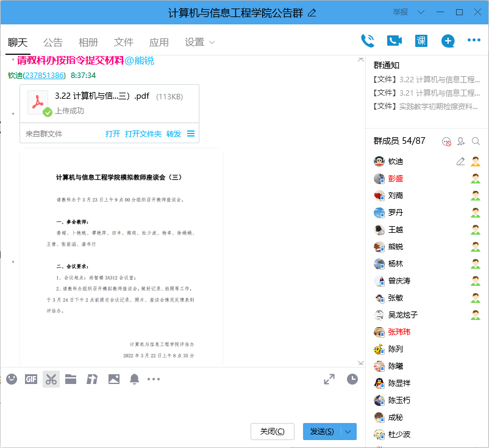Start a group voice call
Screen dimensions: 489x448
pos(367,39)
